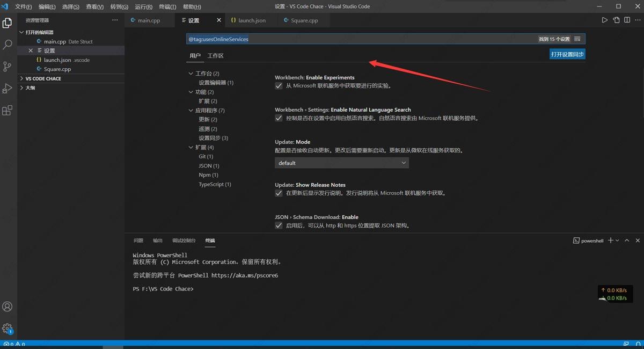Screen dimensions: 644x349
Task: Switch to 工作区 settings scope tab
Action: click(x=215, y=56)
